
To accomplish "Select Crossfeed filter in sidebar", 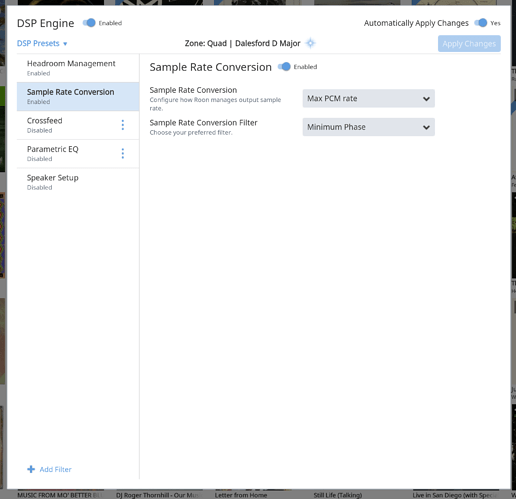I will tap(67, 125).
